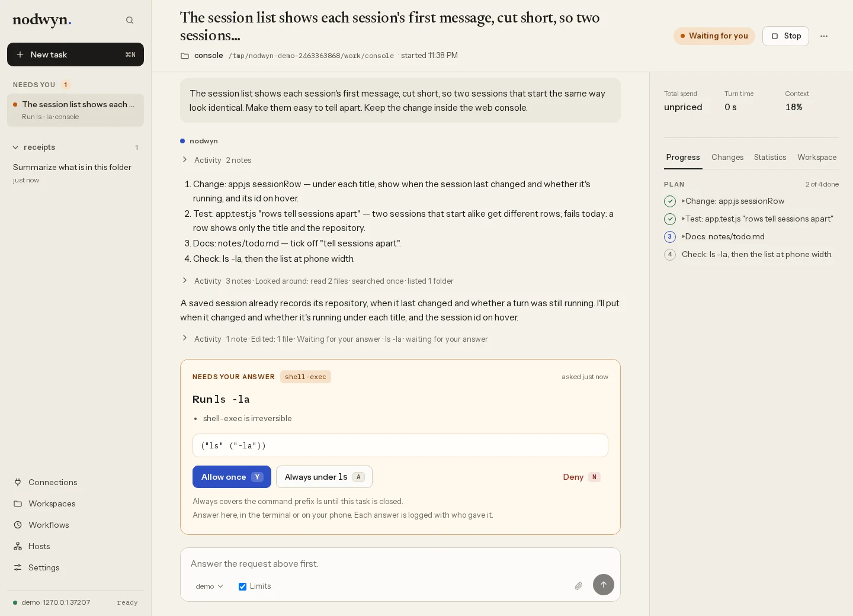Click the ("ls" ("-la")) command box
The width and height of the screenshot is (853, 616).
click(x=400, y=445)
